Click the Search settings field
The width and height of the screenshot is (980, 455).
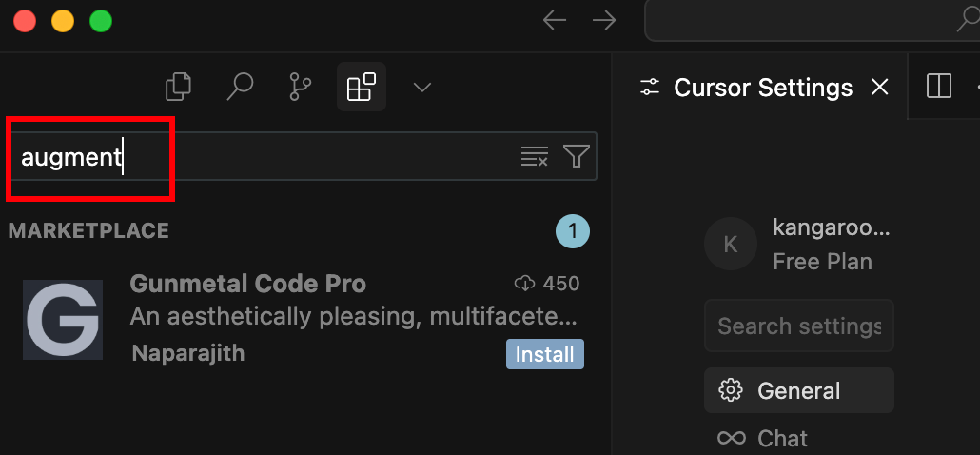point(799,326)
